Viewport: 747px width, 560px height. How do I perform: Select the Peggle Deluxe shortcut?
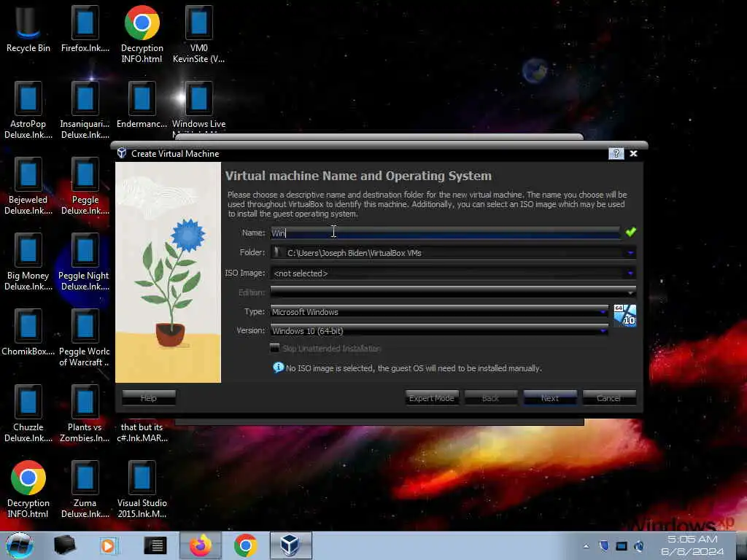[x=85, y=186]
